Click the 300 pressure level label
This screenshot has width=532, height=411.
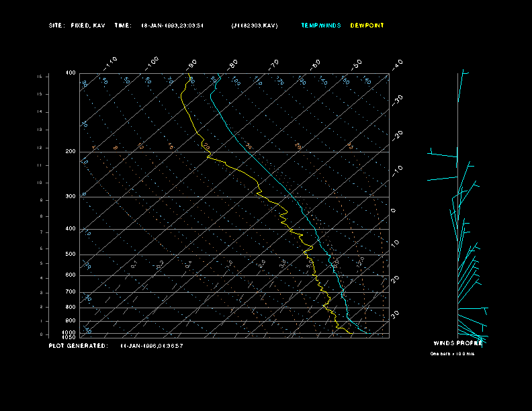(71, 197)
